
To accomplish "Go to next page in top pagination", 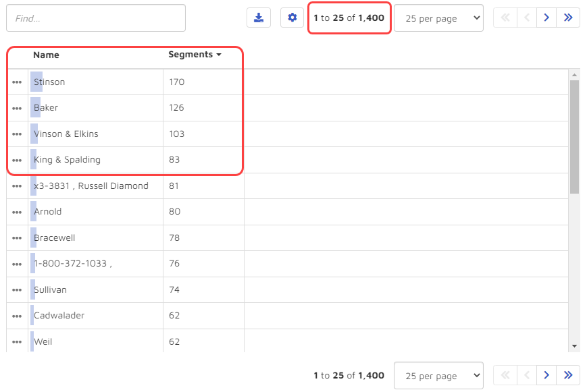I will 546,18.
